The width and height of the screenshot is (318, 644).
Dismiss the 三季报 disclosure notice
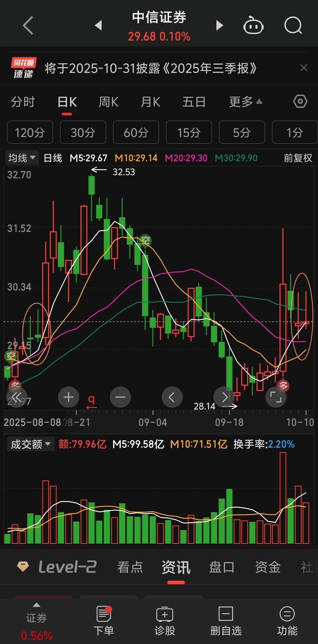point(304,68)
